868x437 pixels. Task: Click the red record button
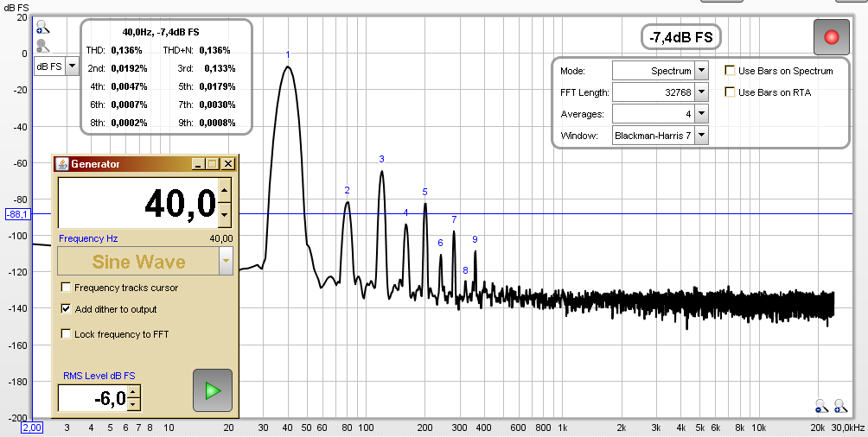[832, 37]
